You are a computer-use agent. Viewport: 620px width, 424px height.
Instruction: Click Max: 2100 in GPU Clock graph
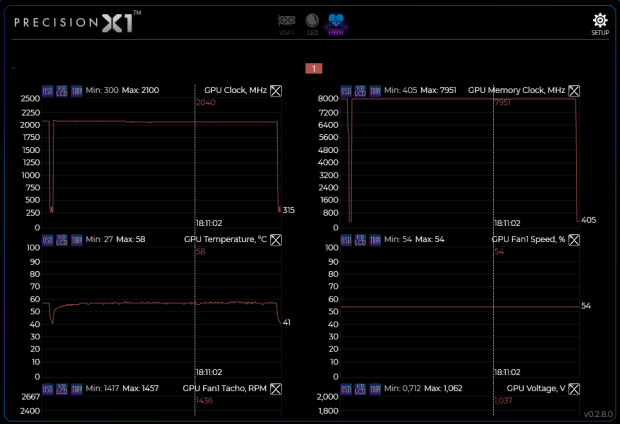tap(140, 90)
